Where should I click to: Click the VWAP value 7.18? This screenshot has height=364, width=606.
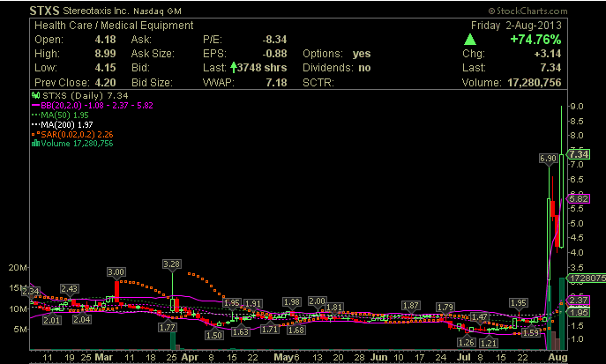(276, 82)
